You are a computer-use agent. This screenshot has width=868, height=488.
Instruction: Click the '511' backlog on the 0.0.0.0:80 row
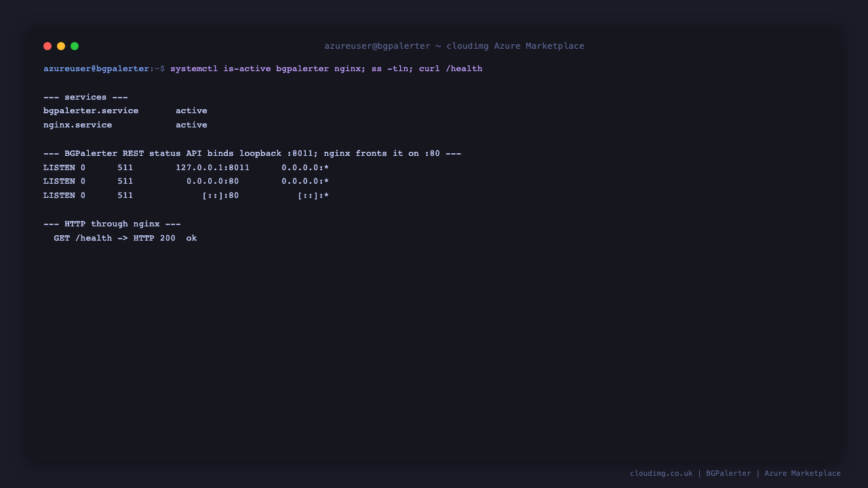point(125,182)
